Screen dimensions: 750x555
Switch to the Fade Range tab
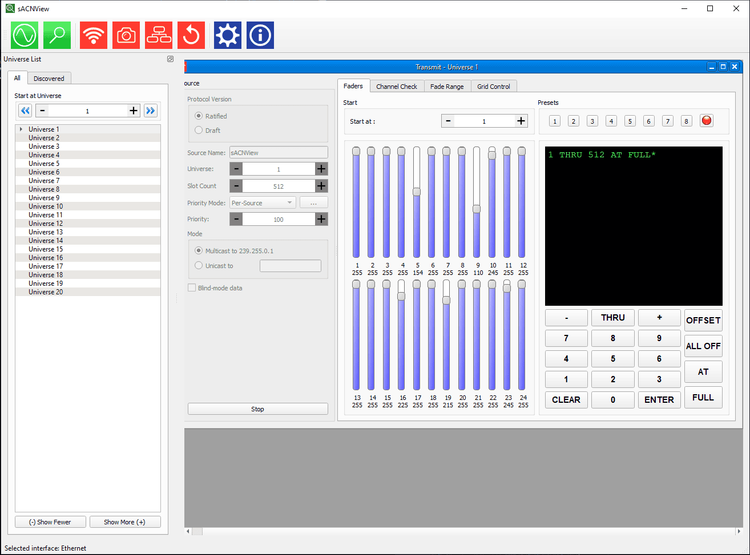click(x=447, y=87)
